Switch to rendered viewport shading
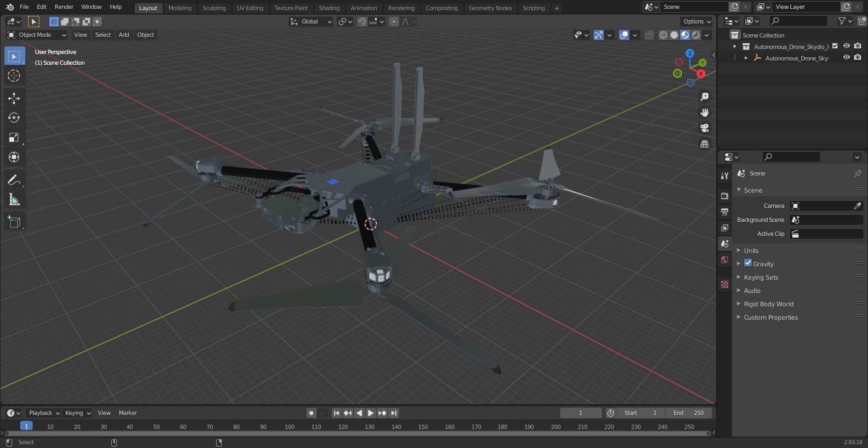 (x=696, y=35)
